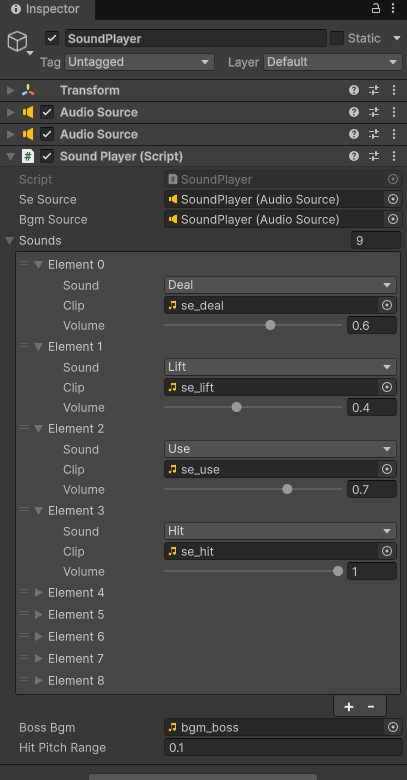Open the Tag dropdown showing Untagged
The height and width of the screenshot is (780, 407).
click(139, 62)
